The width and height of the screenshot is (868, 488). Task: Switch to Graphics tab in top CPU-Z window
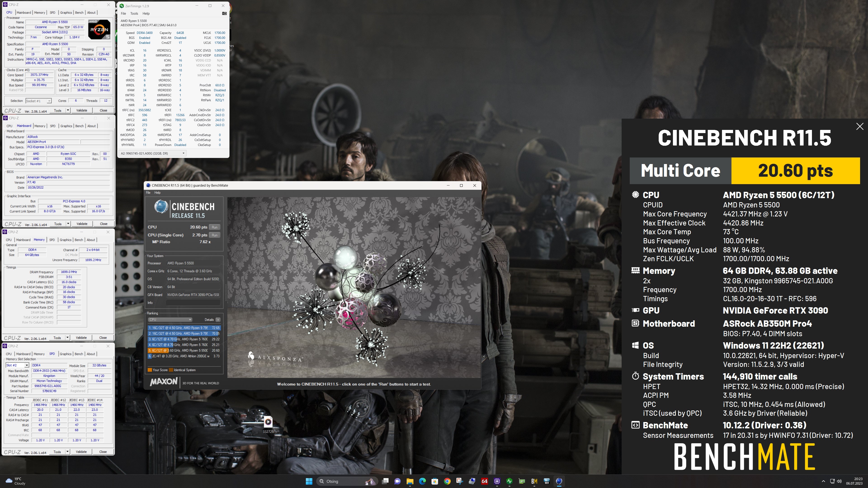(66, 12)
